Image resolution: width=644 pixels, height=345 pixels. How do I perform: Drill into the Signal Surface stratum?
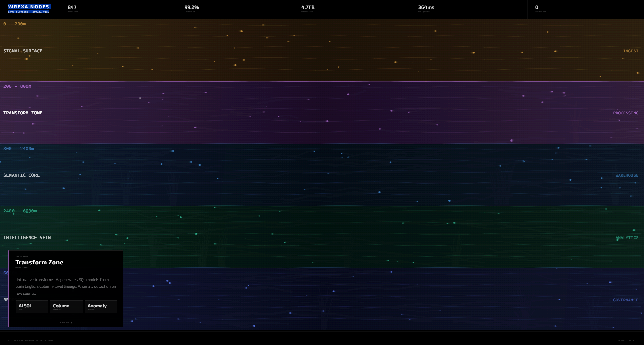point(23,51)
